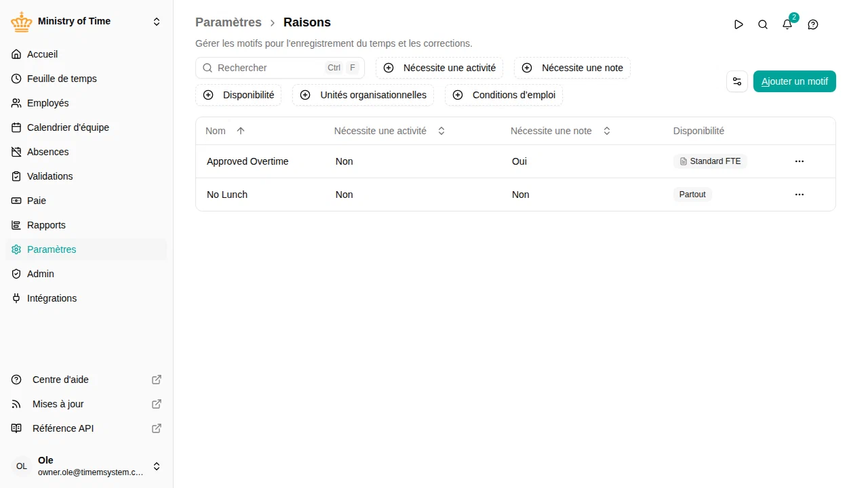This screenshot has width=868, height=488.
Task: Go to Accueil in the sidebar
Action: pyautogui.click(x=86, y=54)
